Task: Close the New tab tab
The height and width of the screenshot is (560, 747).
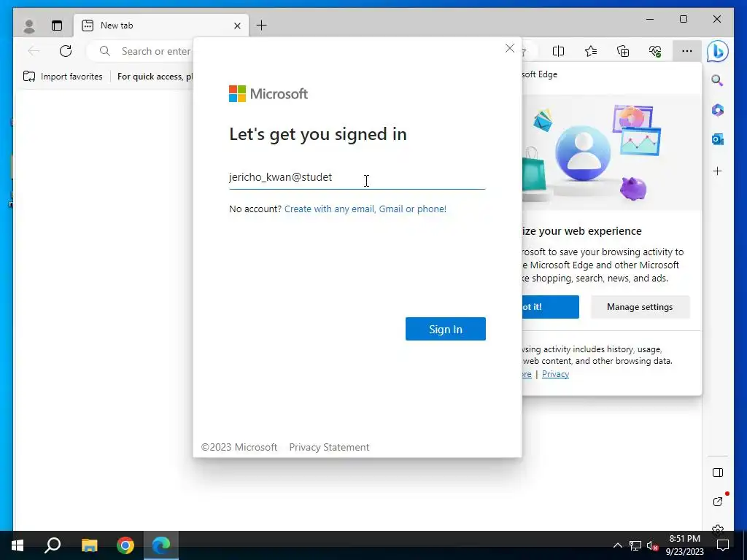Action: pyautogui.click(x=237, y=26)
